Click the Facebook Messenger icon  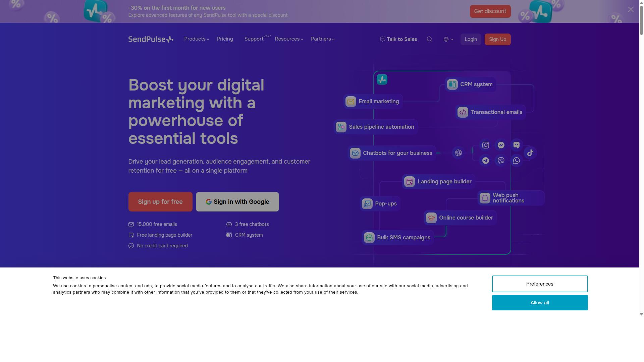click(x=501, y=145)
